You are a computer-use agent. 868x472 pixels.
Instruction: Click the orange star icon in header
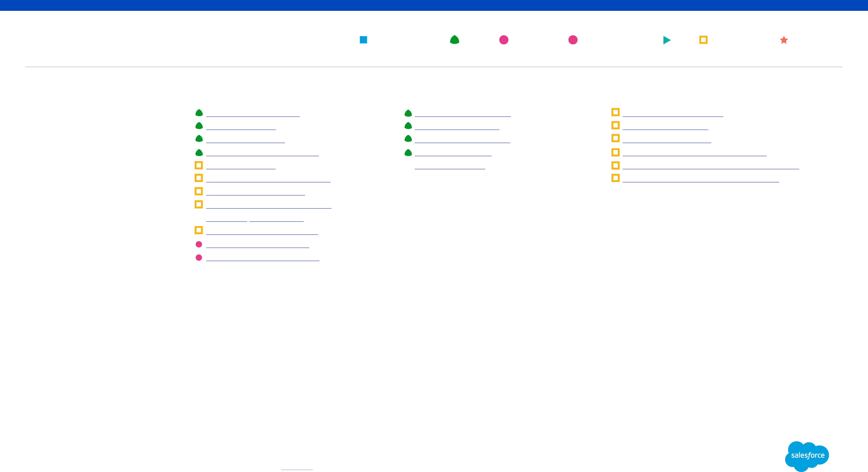pyautogui.click(x=784, y=40)
